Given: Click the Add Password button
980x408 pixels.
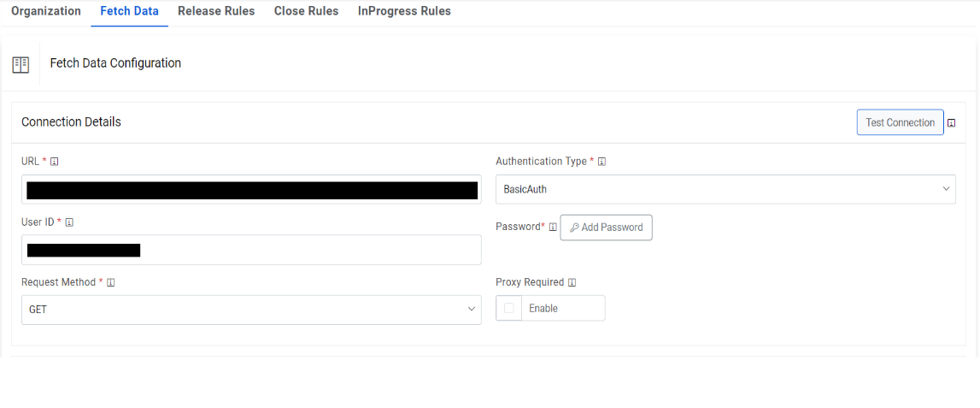Looking at the screenshot, I should [606, 228].
